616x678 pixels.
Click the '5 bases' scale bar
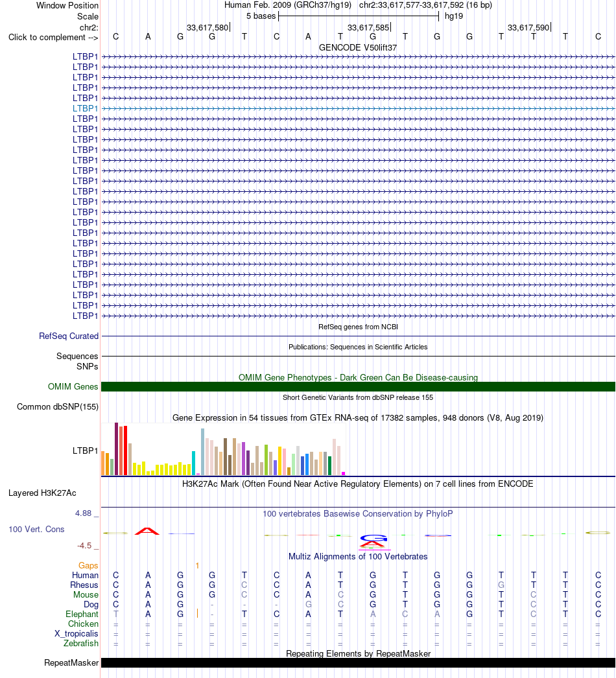[x=359, y=16]
